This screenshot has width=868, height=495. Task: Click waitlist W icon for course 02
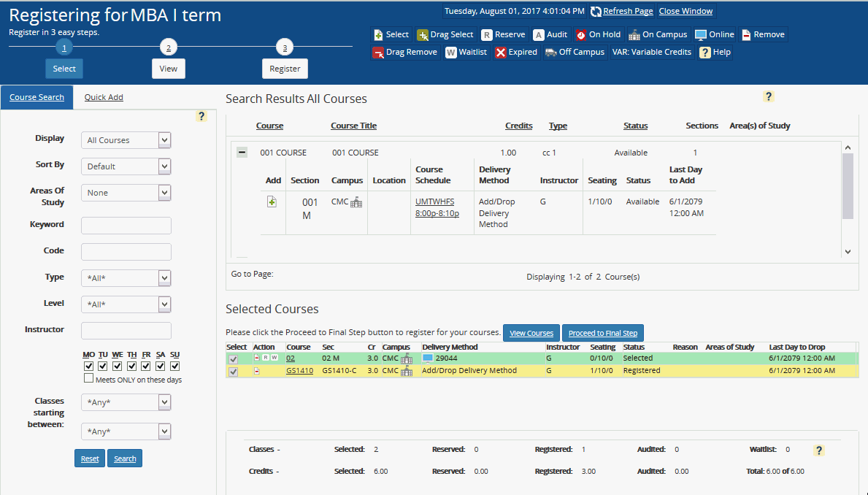coord(274,358)
